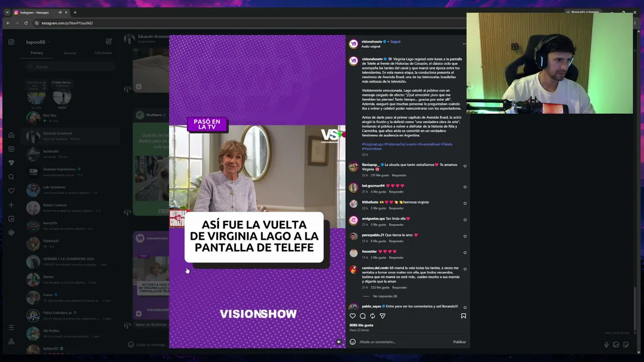The image size is (644, 362).
Task: Like flaviapop__'s comment
Action: tap(465, 166)
